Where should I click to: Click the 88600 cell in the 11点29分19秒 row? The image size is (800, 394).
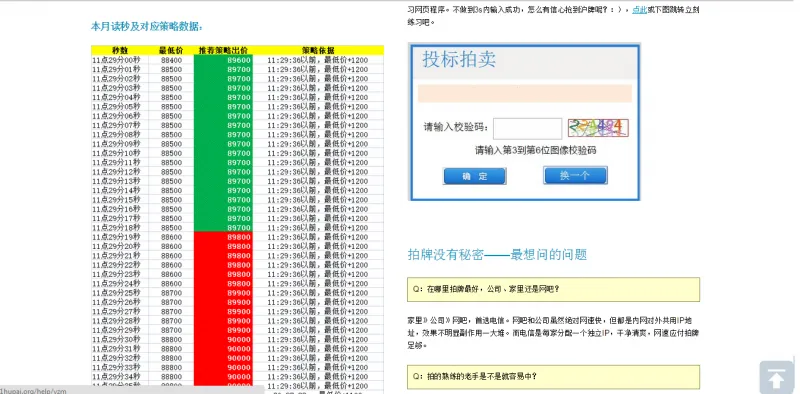coord(171,237)
